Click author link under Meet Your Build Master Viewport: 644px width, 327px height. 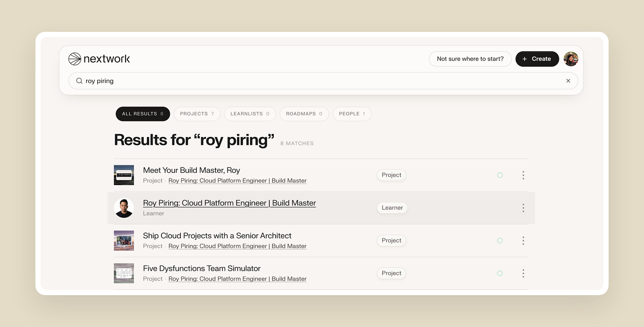pos(238,181)
